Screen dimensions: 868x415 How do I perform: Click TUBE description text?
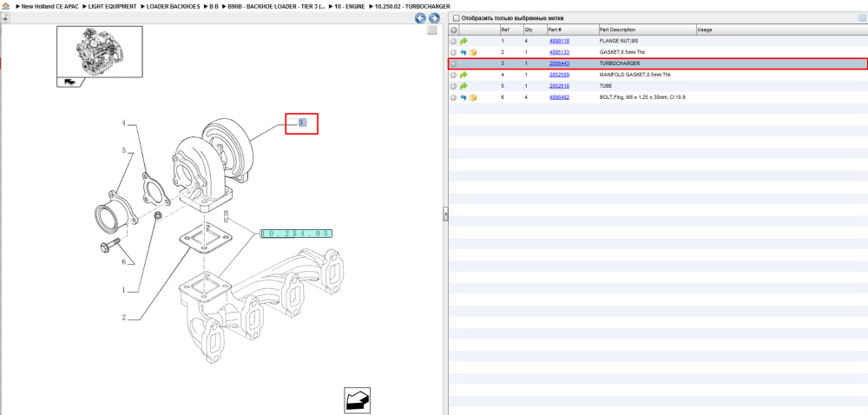tap(606, 86)
